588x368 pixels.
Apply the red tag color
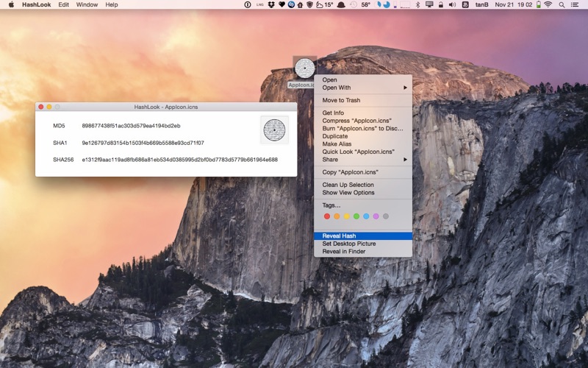pyautogui.click(x=327, y=216)
